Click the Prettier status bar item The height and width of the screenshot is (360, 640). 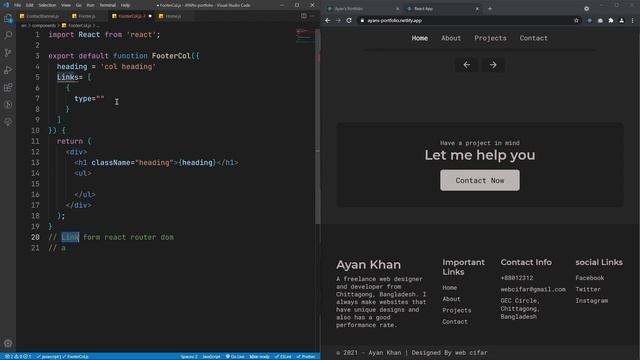[x=306, y=357]
